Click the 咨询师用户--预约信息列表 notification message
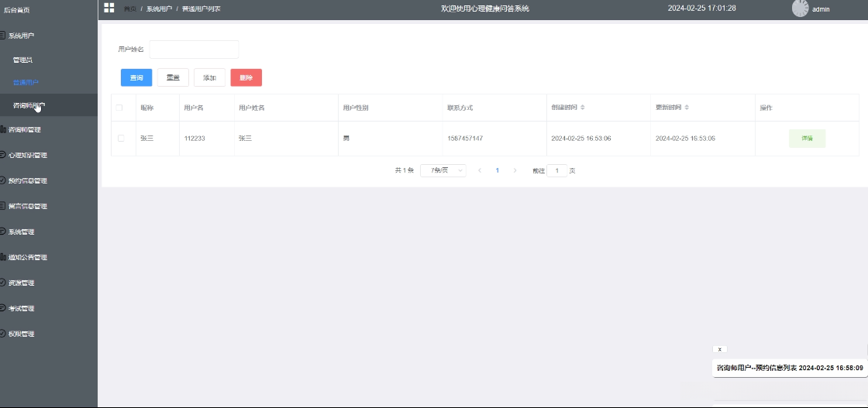This screenshot has width=868, height=408. [790, 369]
